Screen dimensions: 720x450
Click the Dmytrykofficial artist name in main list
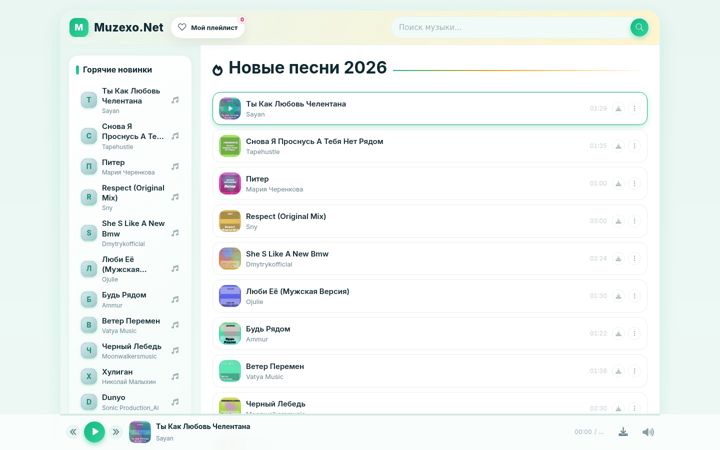coord(269,264)
